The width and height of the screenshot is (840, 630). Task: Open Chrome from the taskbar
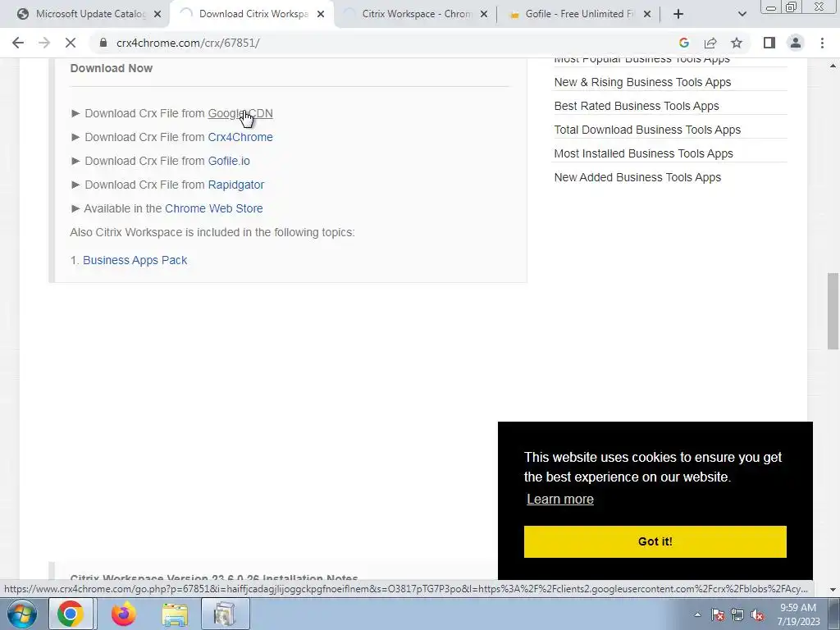coord(71,614)
